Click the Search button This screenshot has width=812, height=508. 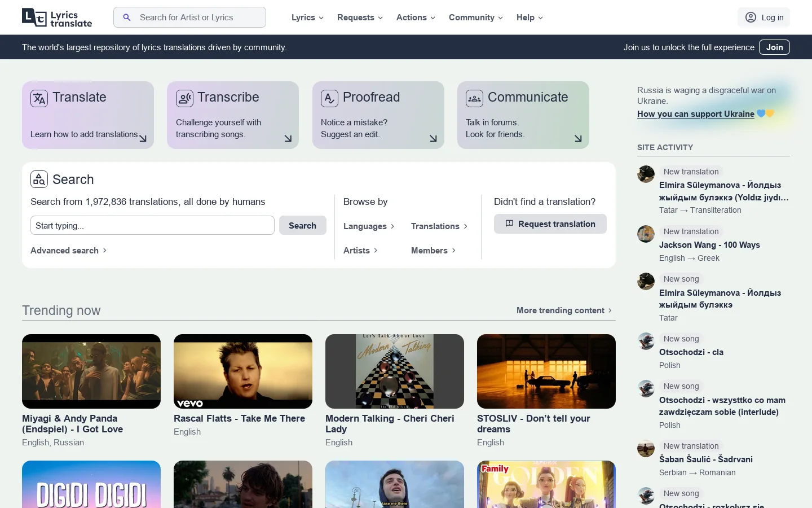pos(303,225)
